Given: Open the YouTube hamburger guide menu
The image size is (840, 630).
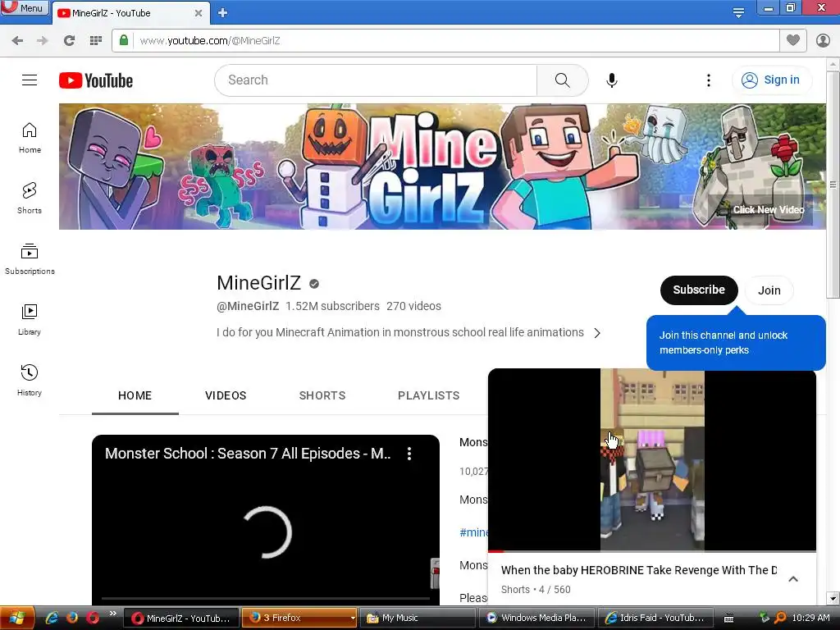Looking at the screenshot, I should click(30, 80).
